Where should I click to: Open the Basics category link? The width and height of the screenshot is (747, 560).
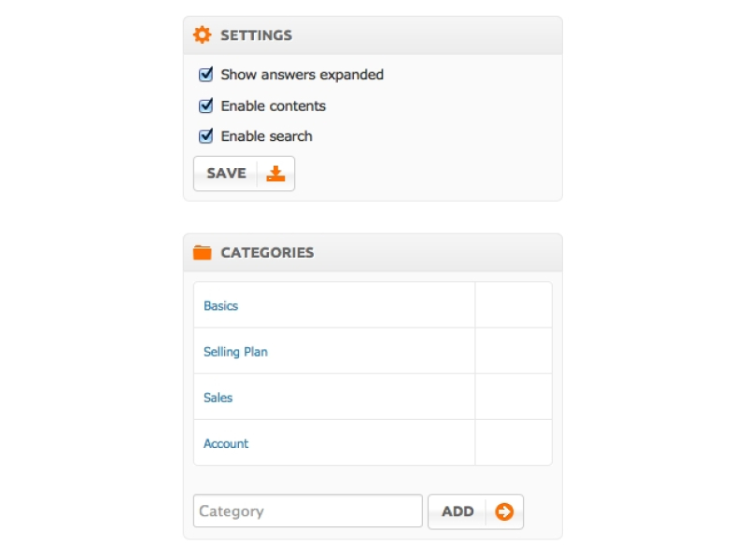pyautogui.click(x=220, y=306)
